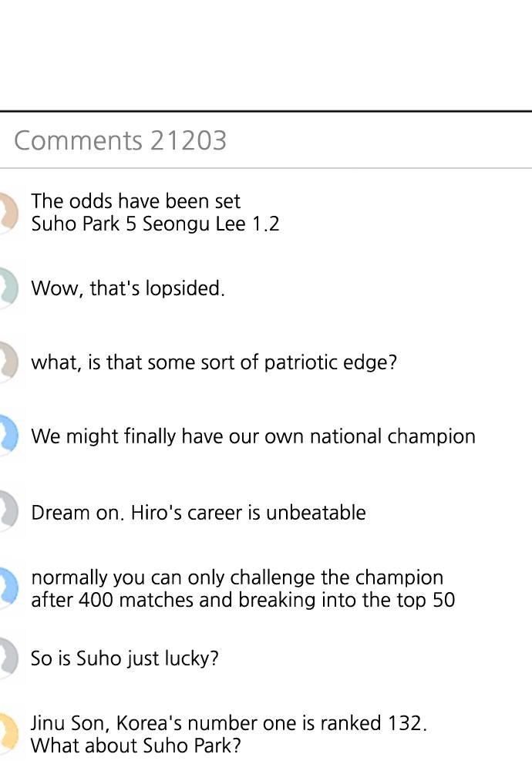Open profile avatar next to "Wow, that's lopsided"
This screenshot has height=771, width=532.
click(x=8, y=288)
